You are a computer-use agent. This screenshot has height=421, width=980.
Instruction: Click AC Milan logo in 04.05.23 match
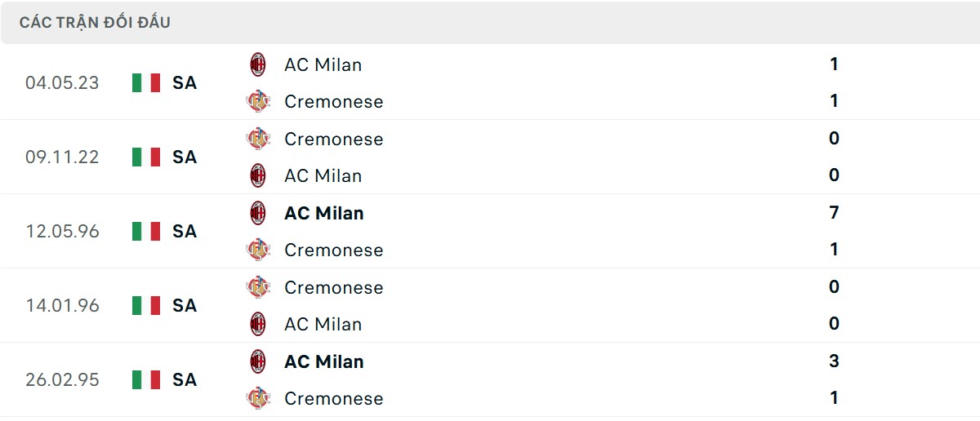(x=258, y=64)
